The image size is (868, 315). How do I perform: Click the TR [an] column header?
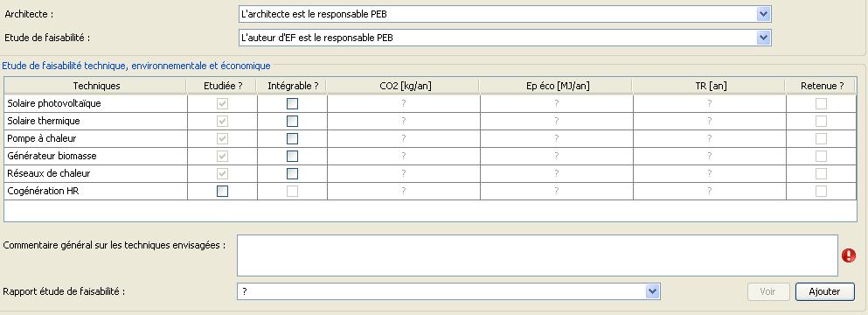click(x=709, y=86)
